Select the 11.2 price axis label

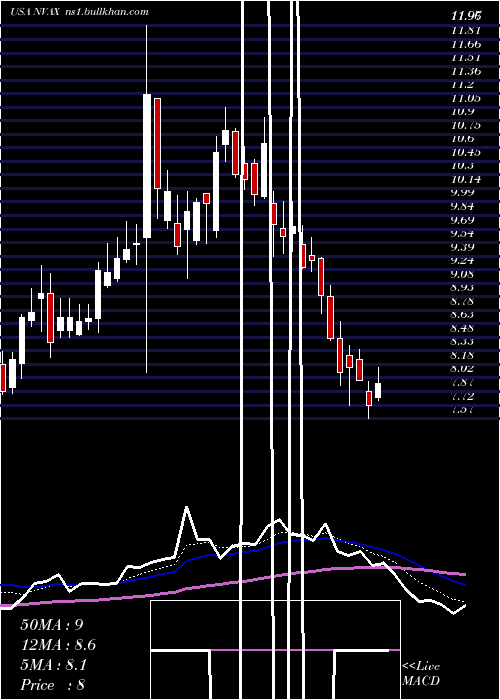[462, 84]
